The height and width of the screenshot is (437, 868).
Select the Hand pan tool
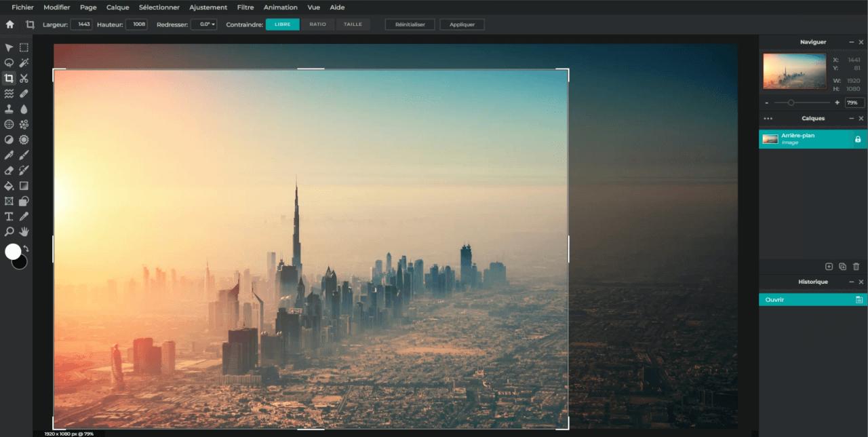24,232
